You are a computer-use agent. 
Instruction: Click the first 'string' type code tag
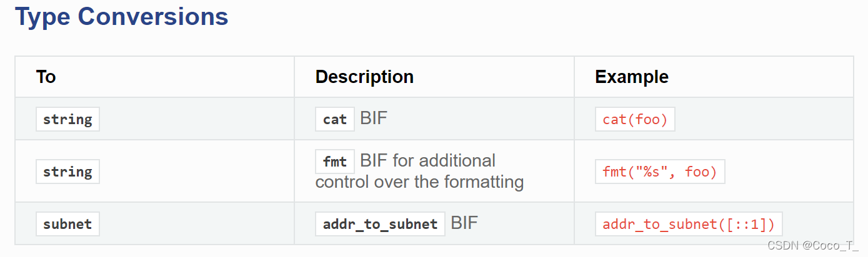pos(67,119)
